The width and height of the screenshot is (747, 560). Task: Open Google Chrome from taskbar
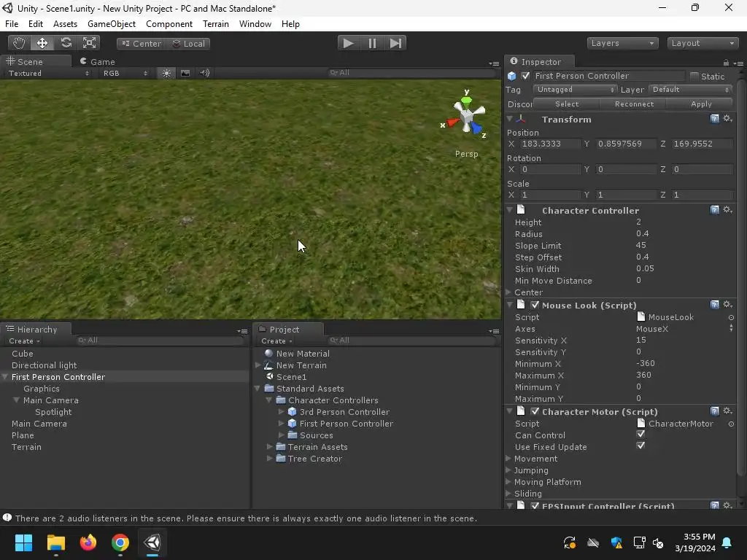120,542
